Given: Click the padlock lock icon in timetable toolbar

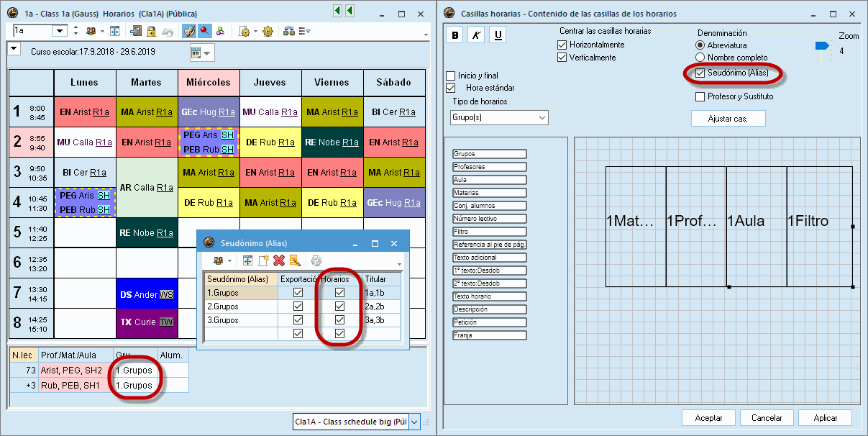Looking at the screenshot, I should [152, 31].
